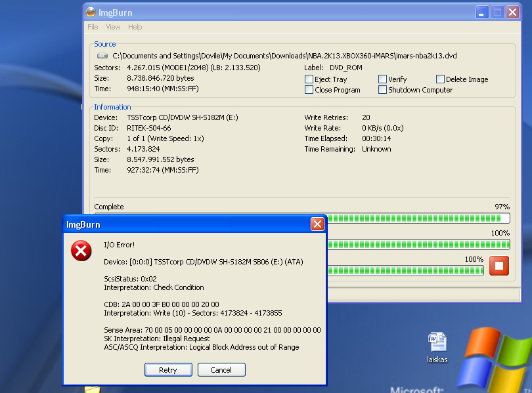Click the Write Rate value 0 KB/s
The width and height of the screenshot is (532, 393).
tap(383, 128)
